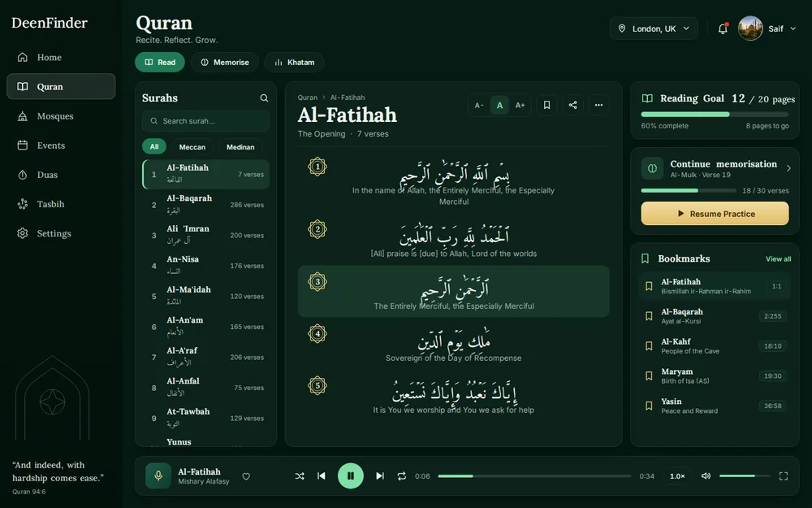Viewport: 812px width, 508px height.
Task: Select the default A font size
Action: (499, 105)
